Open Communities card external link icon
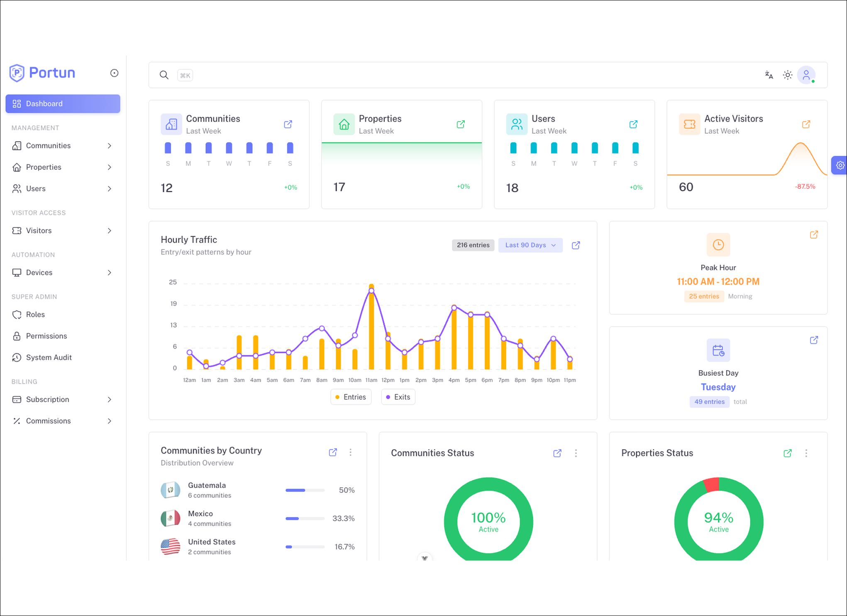Screen dimensions: 847x616 pos(288,124)
